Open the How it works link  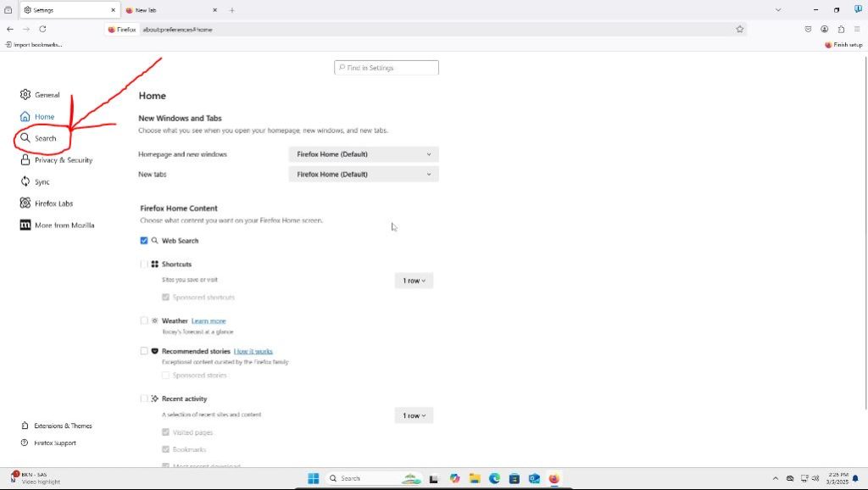click(x=253, y=352)
